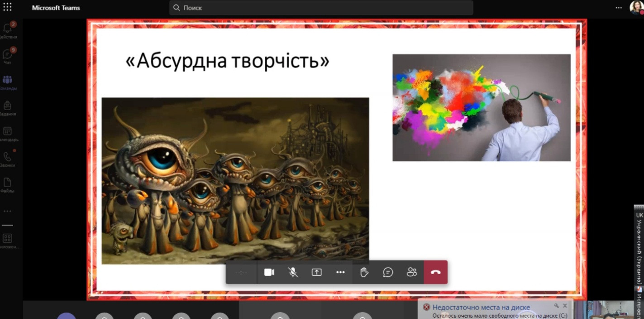Toggle the muted microphone in call toolbar

click(293, 272)
